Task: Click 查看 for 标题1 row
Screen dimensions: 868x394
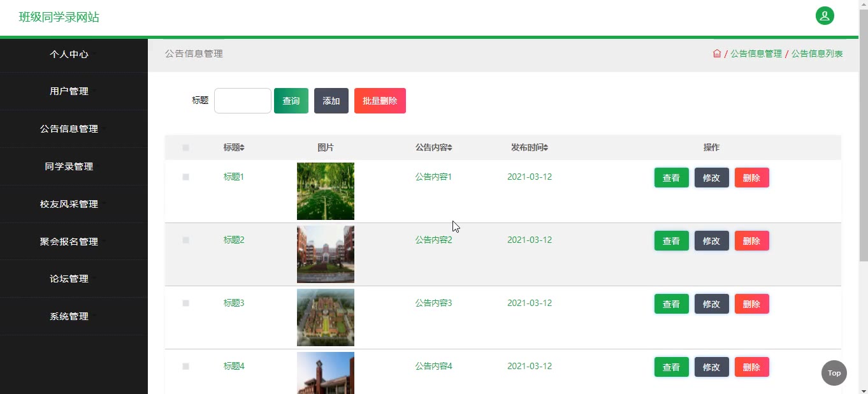Action: click(x=672, y=178)
